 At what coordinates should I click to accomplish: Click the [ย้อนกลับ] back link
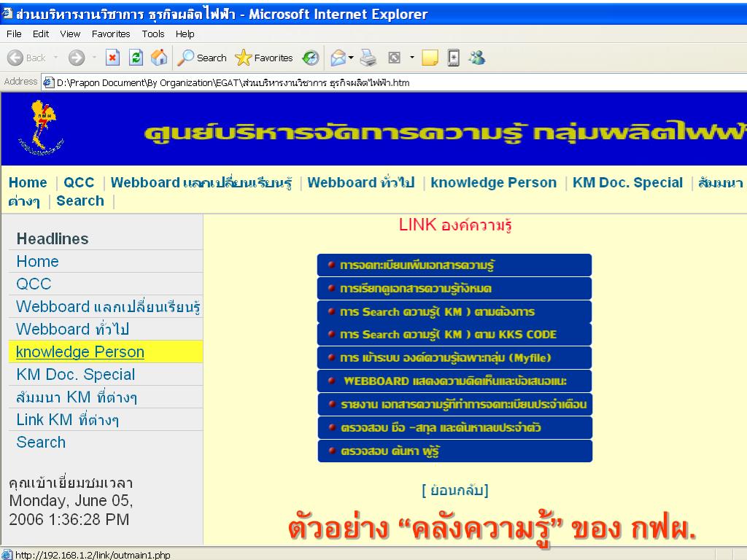(x=455, y=491)
